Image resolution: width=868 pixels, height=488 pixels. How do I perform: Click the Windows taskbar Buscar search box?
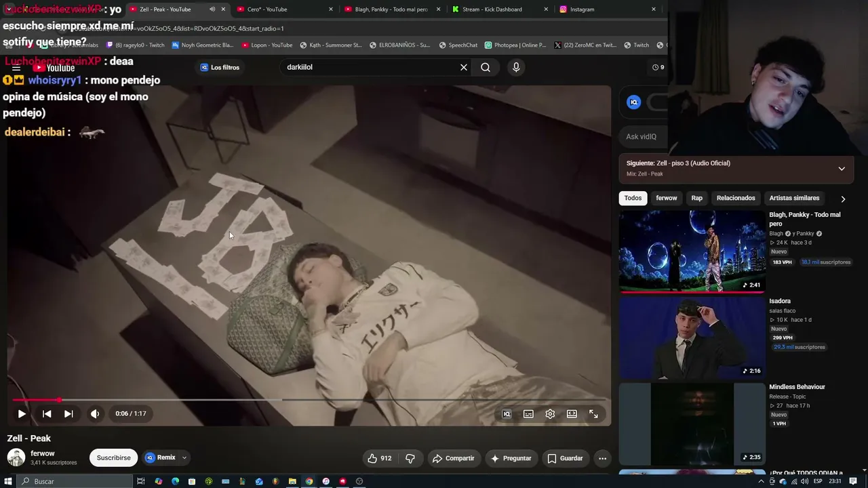tap(75, 481)
